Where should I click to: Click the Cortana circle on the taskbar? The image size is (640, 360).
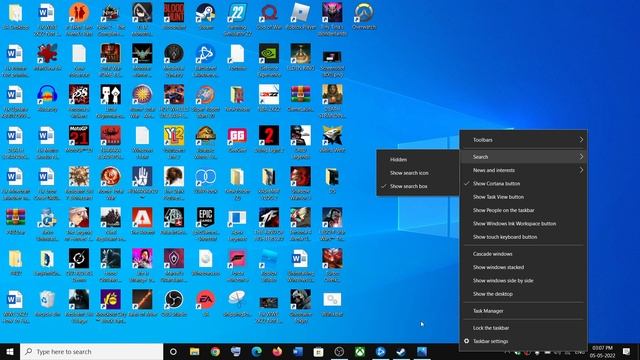pos(173,351)
